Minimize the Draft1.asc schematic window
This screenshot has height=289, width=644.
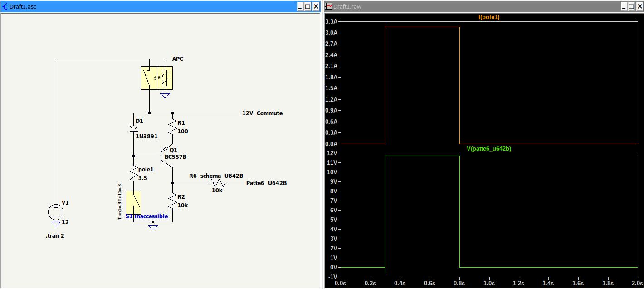pyautogui.click(x=300, y=6)
